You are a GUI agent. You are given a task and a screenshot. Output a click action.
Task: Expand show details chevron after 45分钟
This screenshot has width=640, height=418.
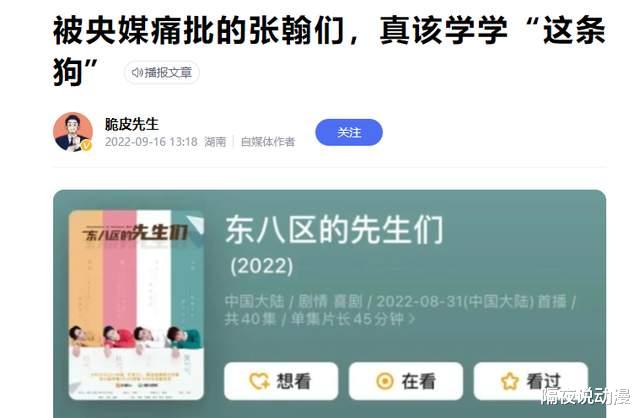pos(411,319)
